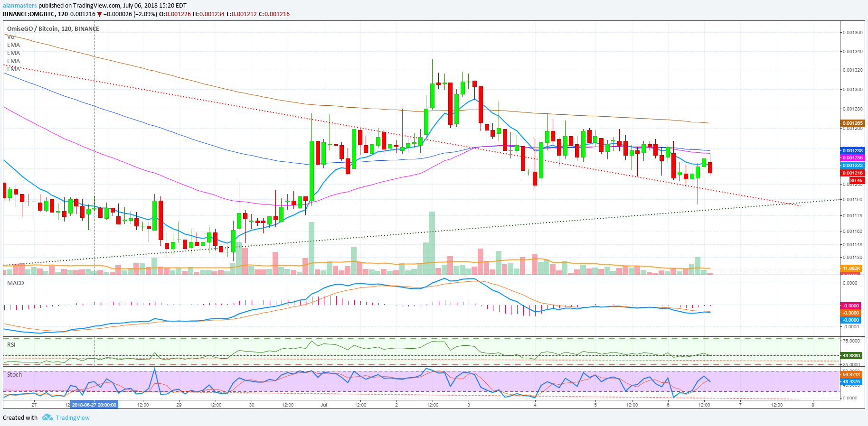The image size is (868, 426).
Task: Click the red 0.001216 last price tag
Action: click(x=852, y=173)
